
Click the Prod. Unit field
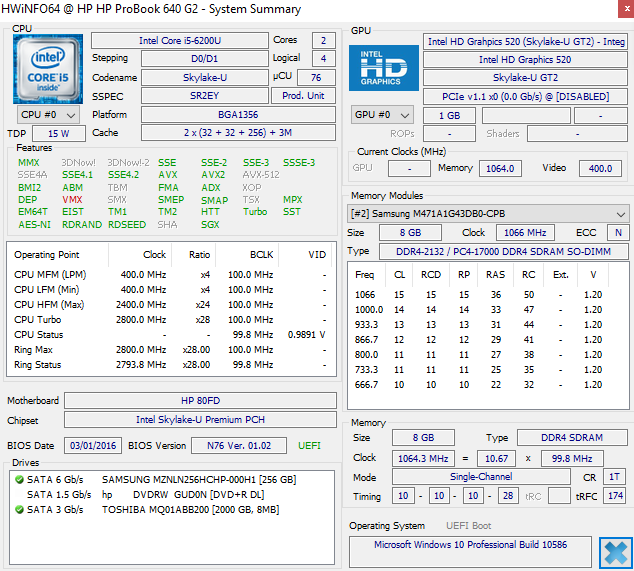coord(303,96)
